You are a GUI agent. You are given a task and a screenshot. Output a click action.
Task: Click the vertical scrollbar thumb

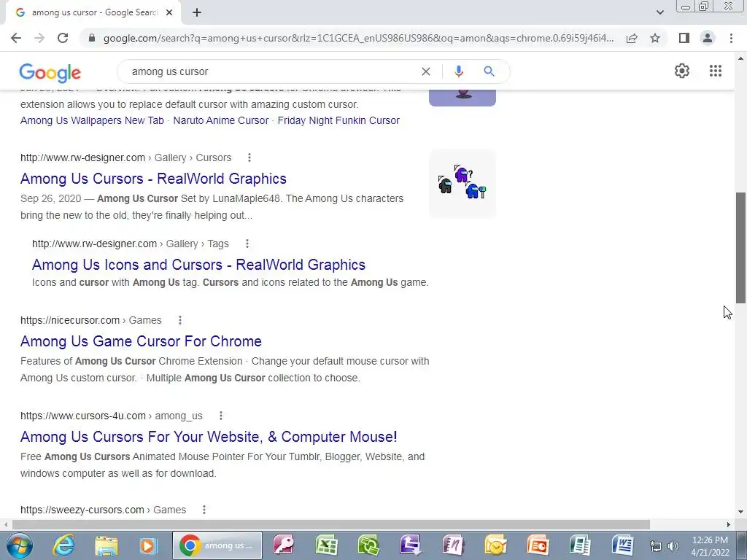tap(740, 248)
